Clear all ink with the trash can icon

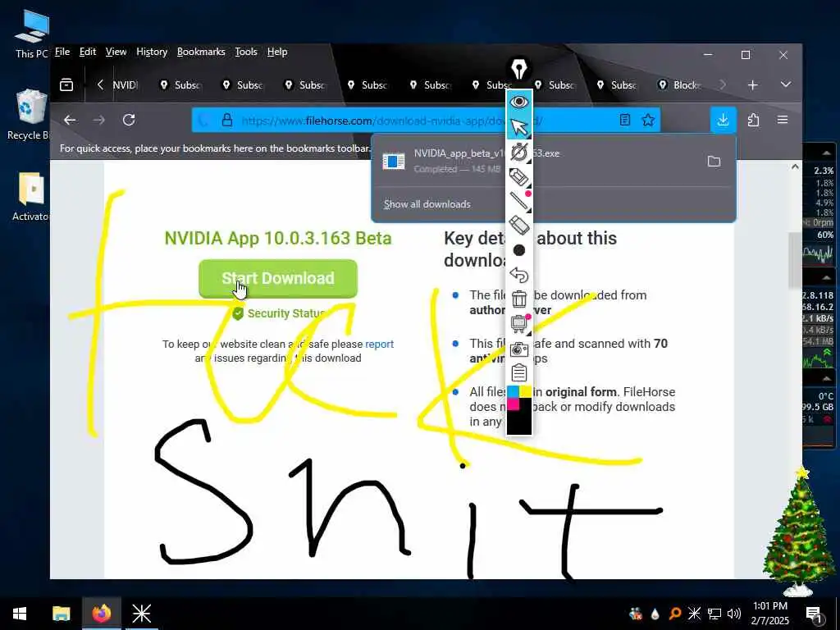coord(518,299)
